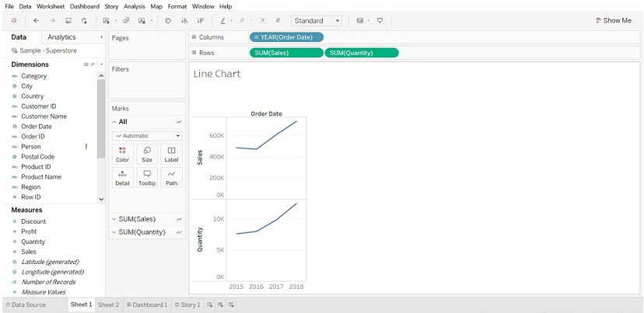The image size is (644, 313).
Task: Click the Line Chart sheet title
Action: [217, 74]
